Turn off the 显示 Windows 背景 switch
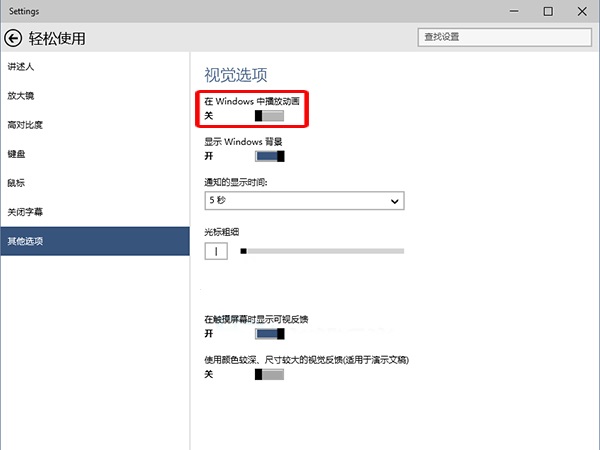This screenshot has width=600, height=450. [x=270, y=156]
